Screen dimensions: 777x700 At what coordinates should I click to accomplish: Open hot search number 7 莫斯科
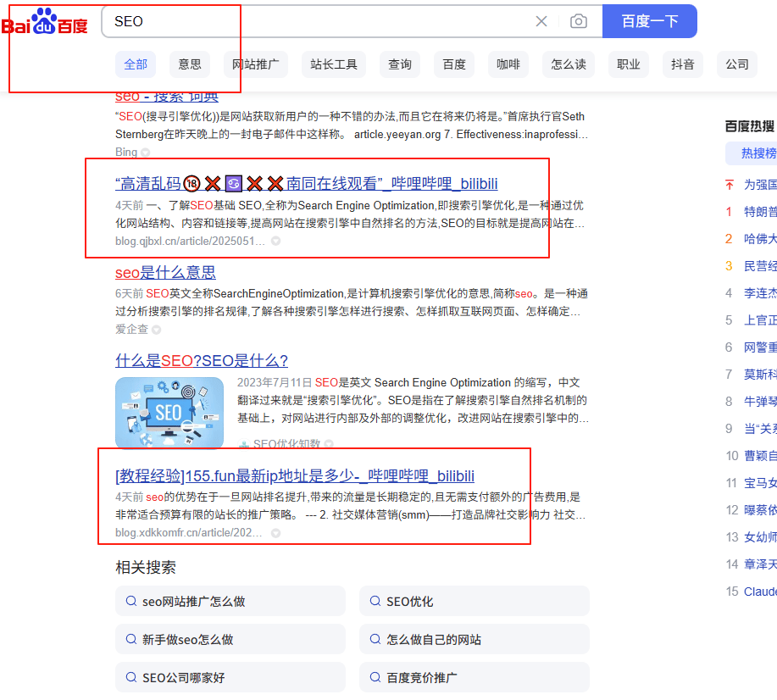(760, 375)
